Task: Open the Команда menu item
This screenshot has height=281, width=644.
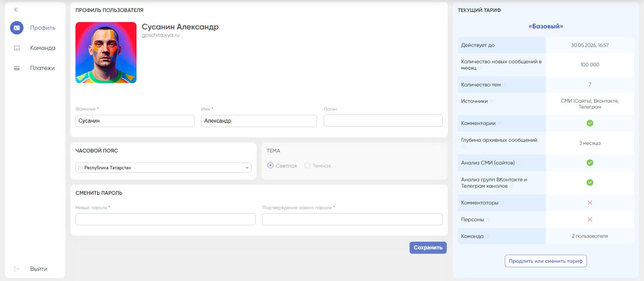Action: 43,48
